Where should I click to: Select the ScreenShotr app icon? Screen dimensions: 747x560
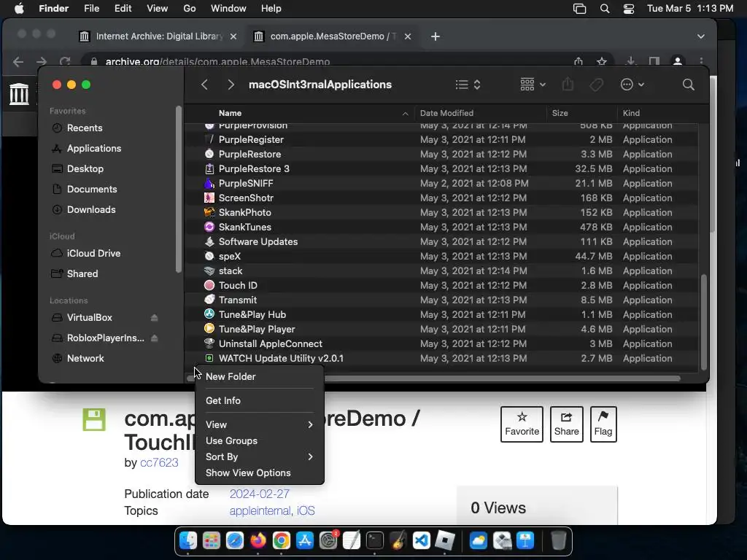209,198
